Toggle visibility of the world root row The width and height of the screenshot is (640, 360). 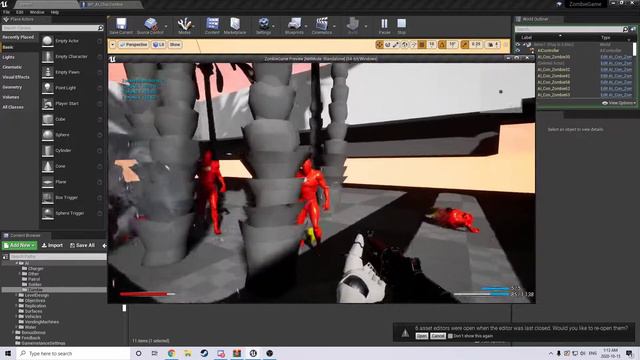pyautogui.click(x=518, y=44)
